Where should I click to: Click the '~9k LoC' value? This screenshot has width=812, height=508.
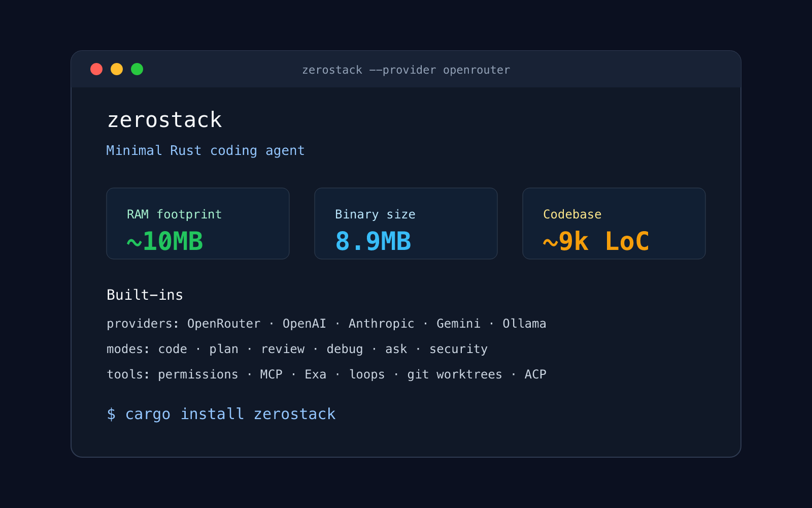coord(596,241)
